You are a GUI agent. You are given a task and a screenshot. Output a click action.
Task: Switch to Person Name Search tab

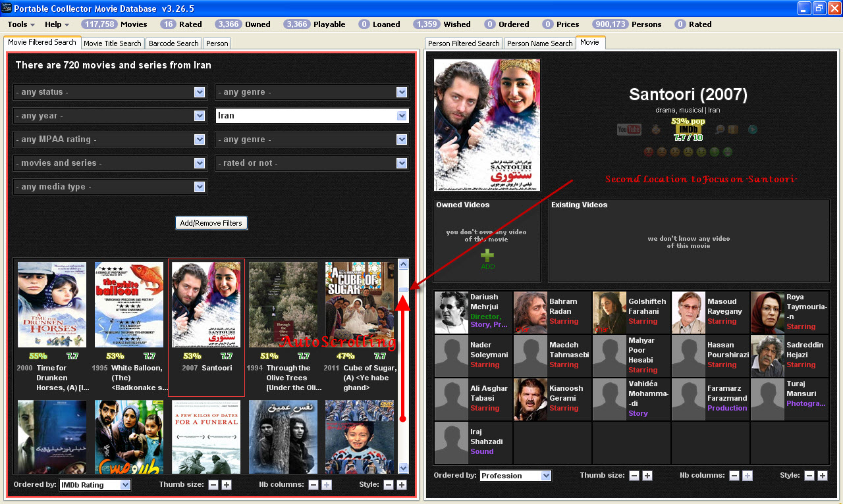pyautogui.click(x=539, y=43)
